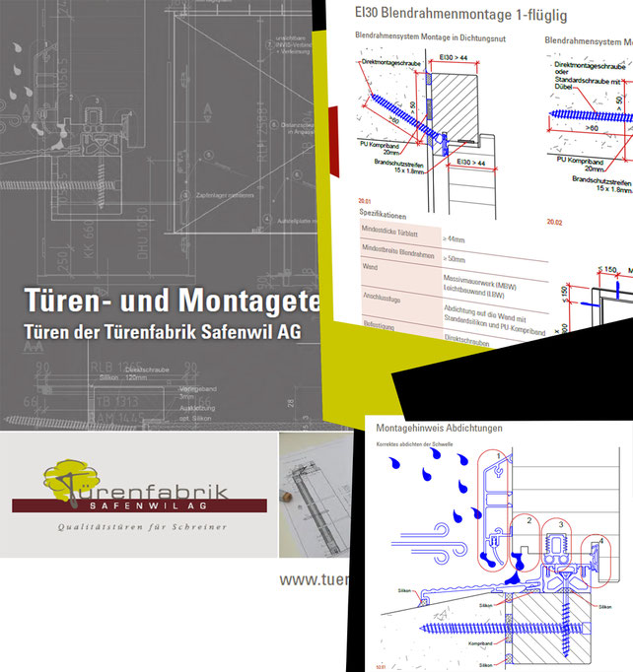Click the red drawing number '20.02'
This screenshot has height=672, width=633.
point(554,222)
